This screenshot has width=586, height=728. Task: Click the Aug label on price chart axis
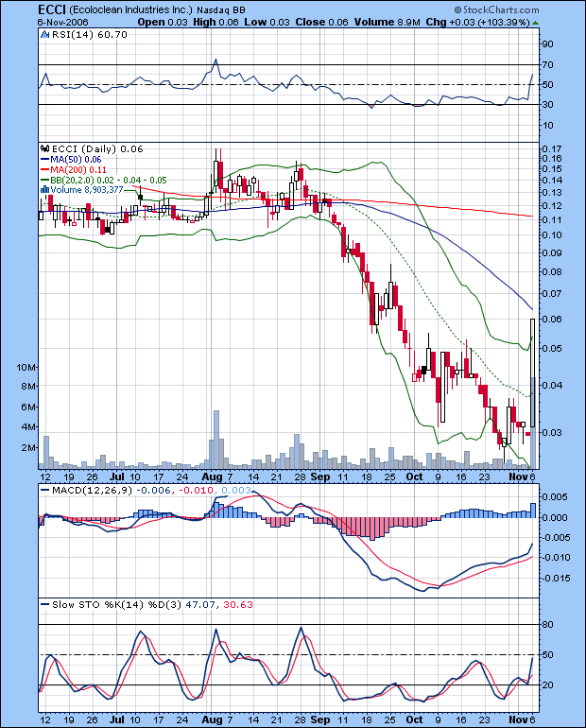[212, 477]
